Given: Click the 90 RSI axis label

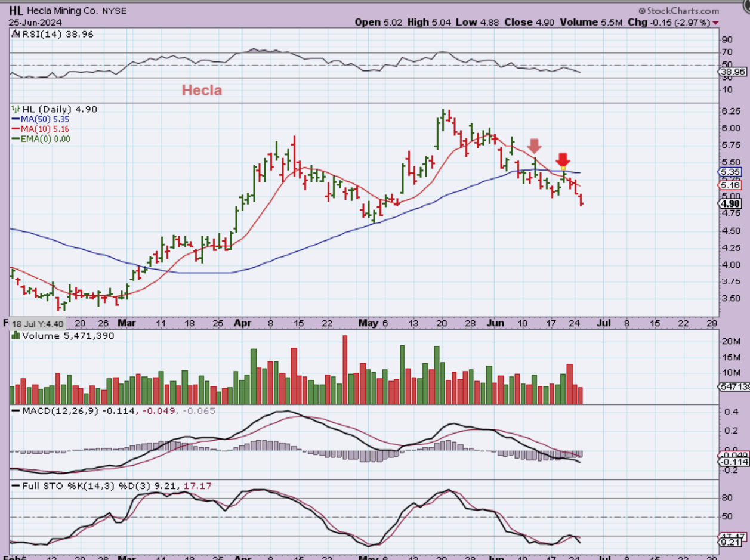Looking at the screenshot, I should coord(727,40).
